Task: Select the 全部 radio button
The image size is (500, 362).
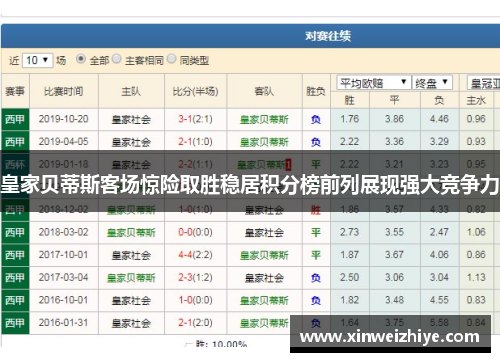Action: click(x=81, y=59)
